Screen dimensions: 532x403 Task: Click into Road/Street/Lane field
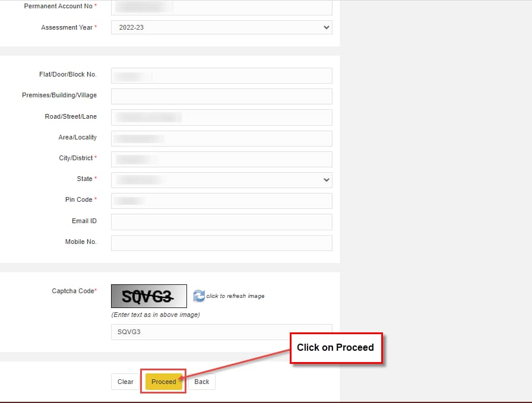(x=221, y=118)
